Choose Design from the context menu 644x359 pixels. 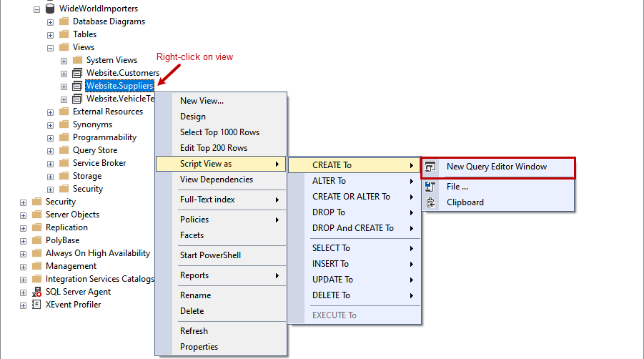point(221,117)
